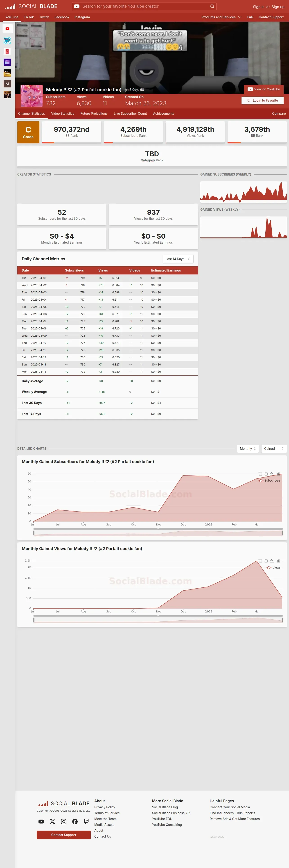The image size is (289, 868).
Task: Open the Privacy Policy footer link
Action: (105, 807)
